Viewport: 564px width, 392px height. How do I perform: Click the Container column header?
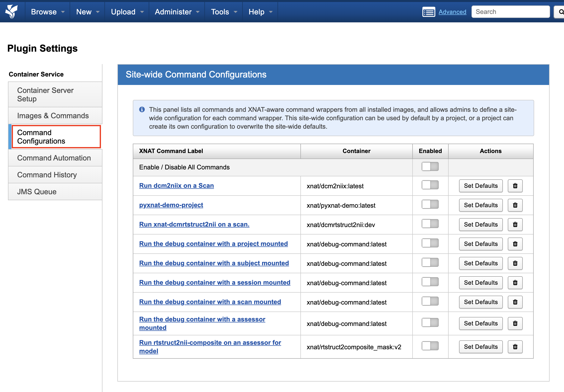[x=356, y=151]
